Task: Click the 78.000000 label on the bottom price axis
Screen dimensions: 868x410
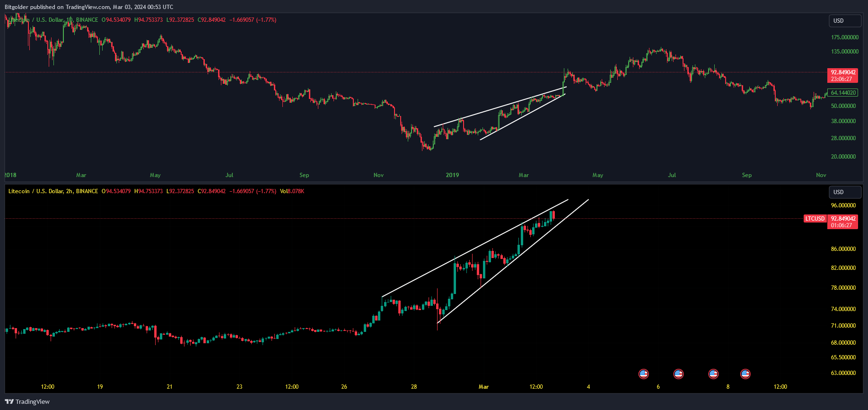Action: pos(843,288)
